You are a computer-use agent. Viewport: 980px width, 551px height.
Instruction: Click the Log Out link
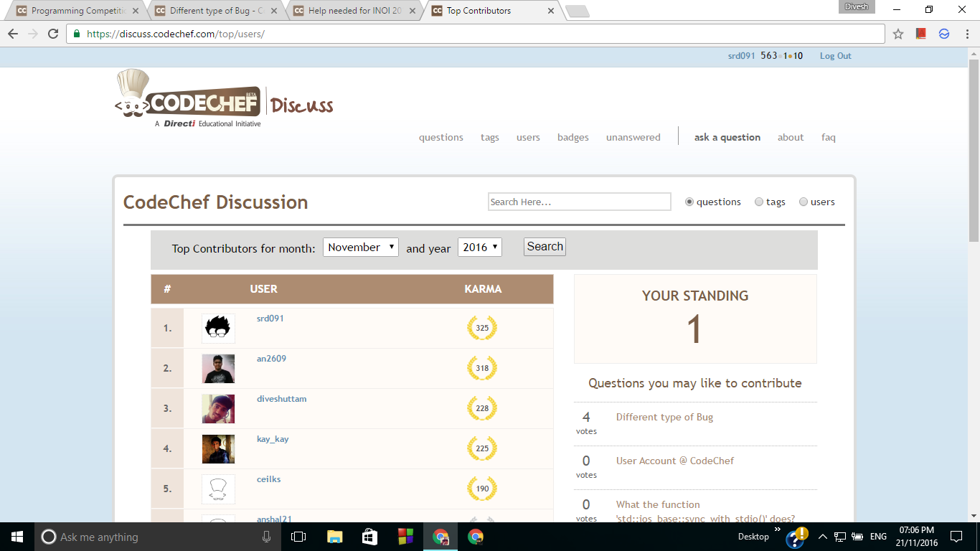pyautogui.click(x=836, y=56)
